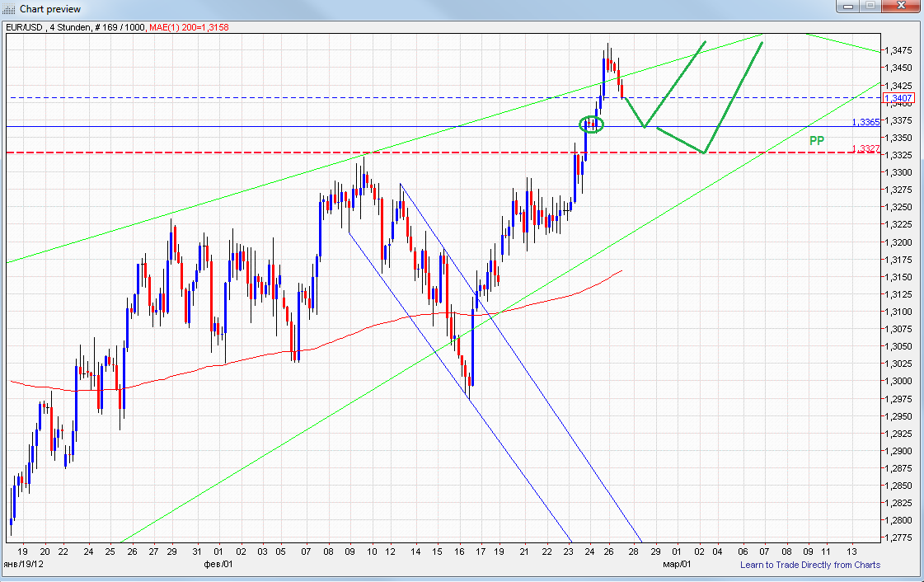Select the green PP pivot label
Viewport: 924px width, 582px height.
click(x=816, y=140)
